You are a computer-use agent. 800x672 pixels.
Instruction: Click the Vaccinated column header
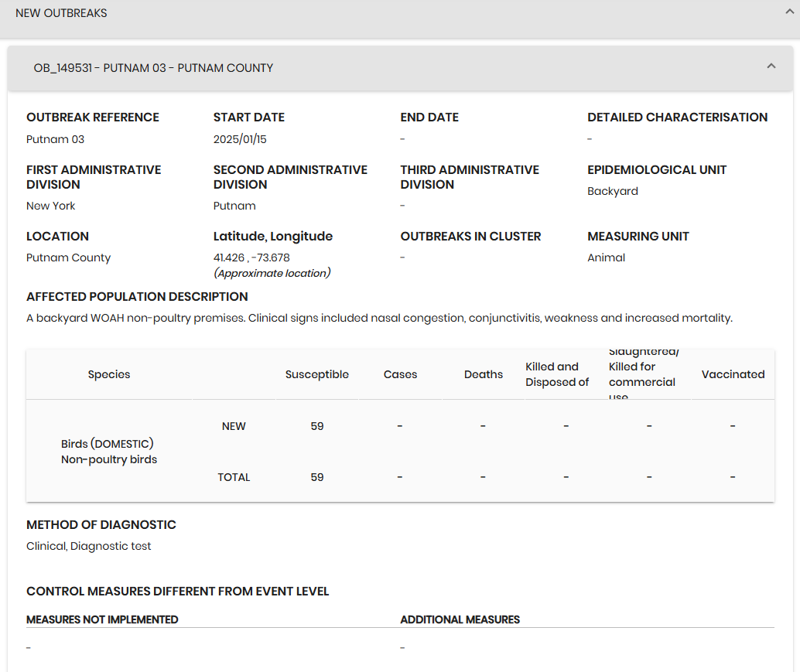[x=733, y=374]
